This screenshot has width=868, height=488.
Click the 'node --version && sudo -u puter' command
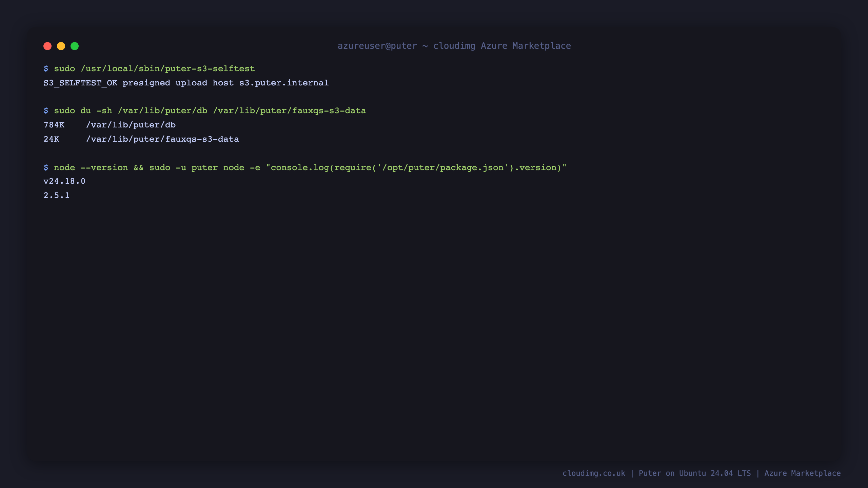[305, 167]
